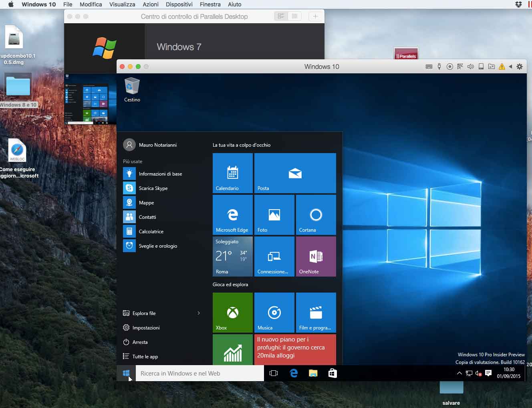Launch the Xbox tile
Viewport: 532px width, 408px height.
232,313
